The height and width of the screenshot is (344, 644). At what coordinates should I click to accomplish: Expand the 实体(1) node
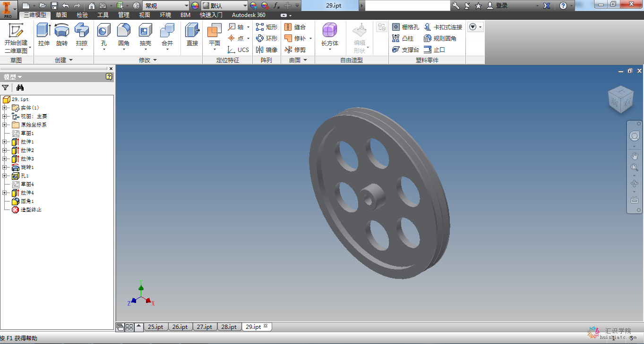point(5,108)
